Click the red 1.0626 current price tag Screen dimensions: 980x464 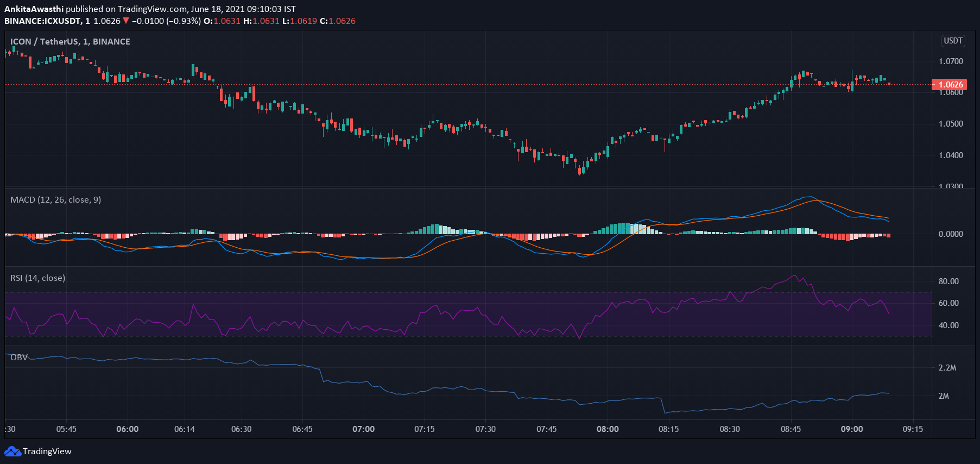pos(949,84)
